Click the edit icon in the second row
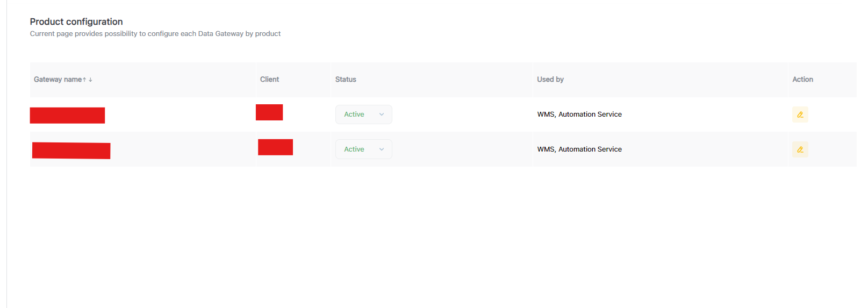 pyautogui.click(x=800, y=149)
